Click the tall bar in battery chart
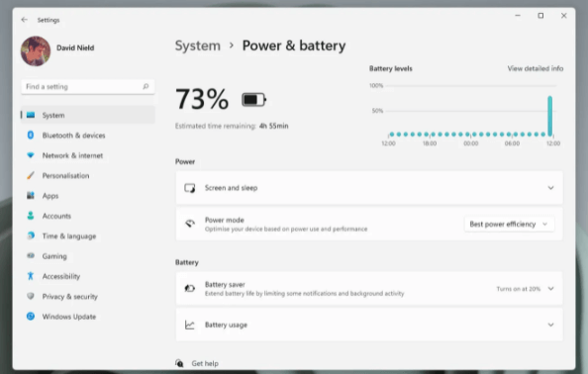588x374 pixels. click(x=549, y=116)
